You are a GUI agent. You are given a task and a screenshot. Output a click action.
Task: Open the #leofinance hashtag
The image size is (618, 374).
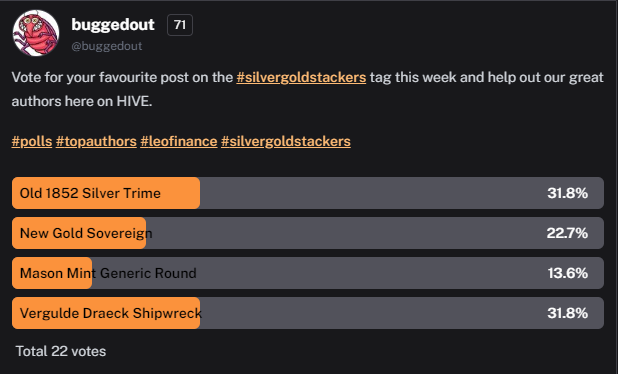[179, 141]
